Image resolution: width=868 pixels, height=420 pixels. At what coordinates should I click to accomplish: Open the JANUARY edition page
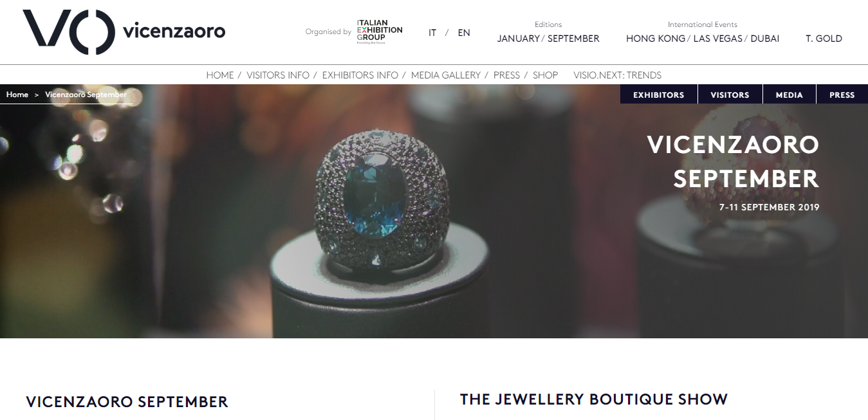tap(519, 39)
